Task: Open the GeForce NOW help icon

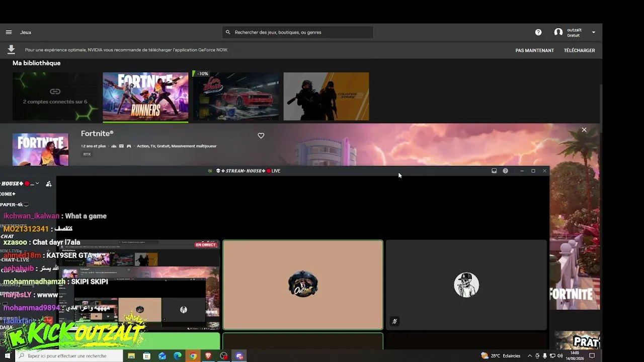Action: (538, 32)
